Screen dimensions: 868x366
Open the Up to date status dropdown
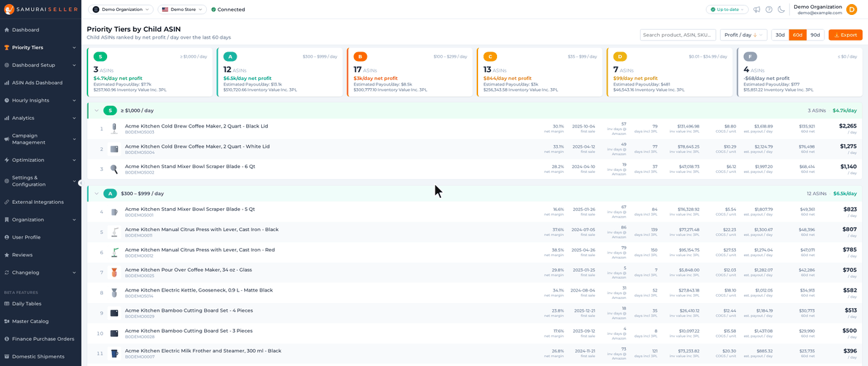pos(727,9)
